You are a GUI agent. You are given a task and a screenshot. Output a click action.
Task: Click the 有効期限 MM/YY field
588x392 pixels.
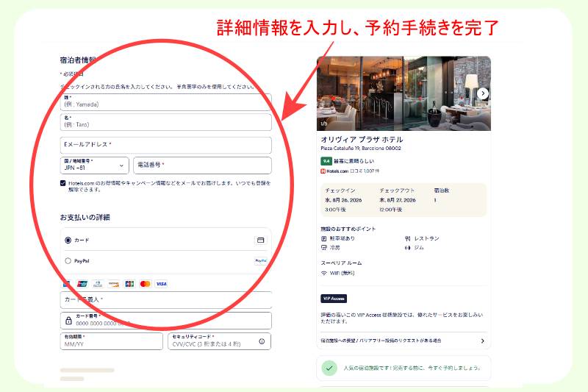[x=112, y=341]
